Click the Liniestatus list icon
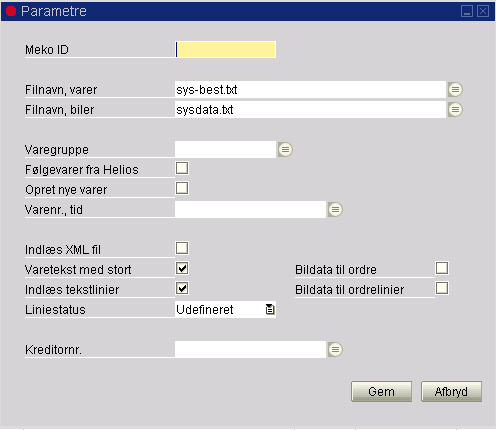Screen dimensions: 496x430 coord(270,309)
